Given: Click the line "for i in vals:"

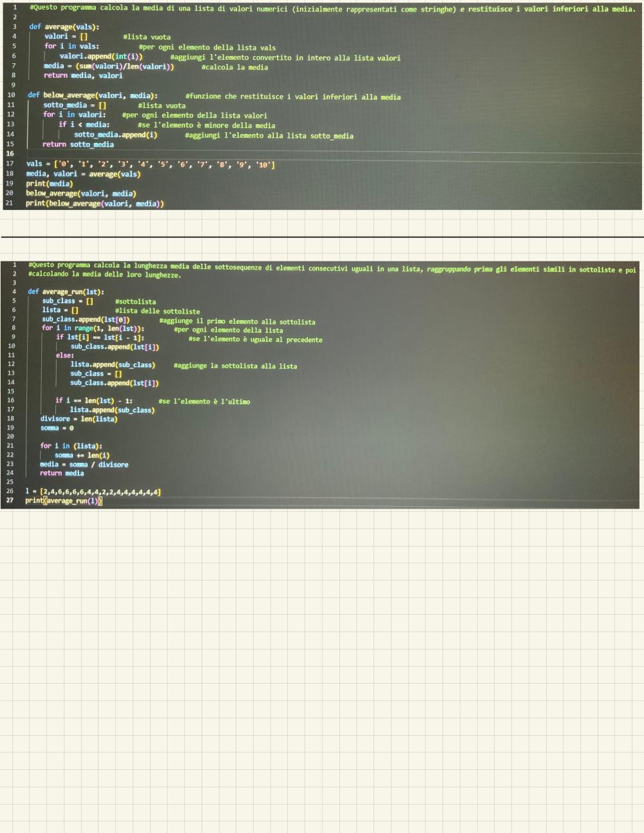Looking at the screenshot, I should coord(71,46).
